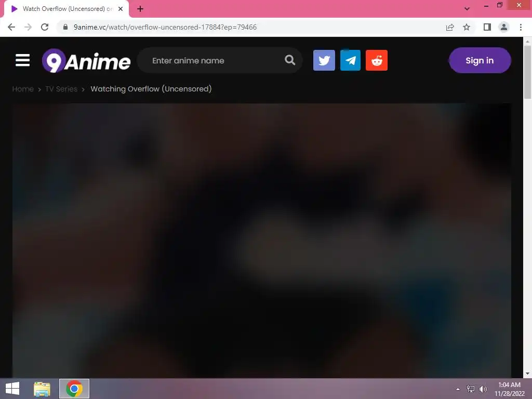Share this page from the address bar
532x399 pixels.
pyautogui.click(x=450, y=27)
